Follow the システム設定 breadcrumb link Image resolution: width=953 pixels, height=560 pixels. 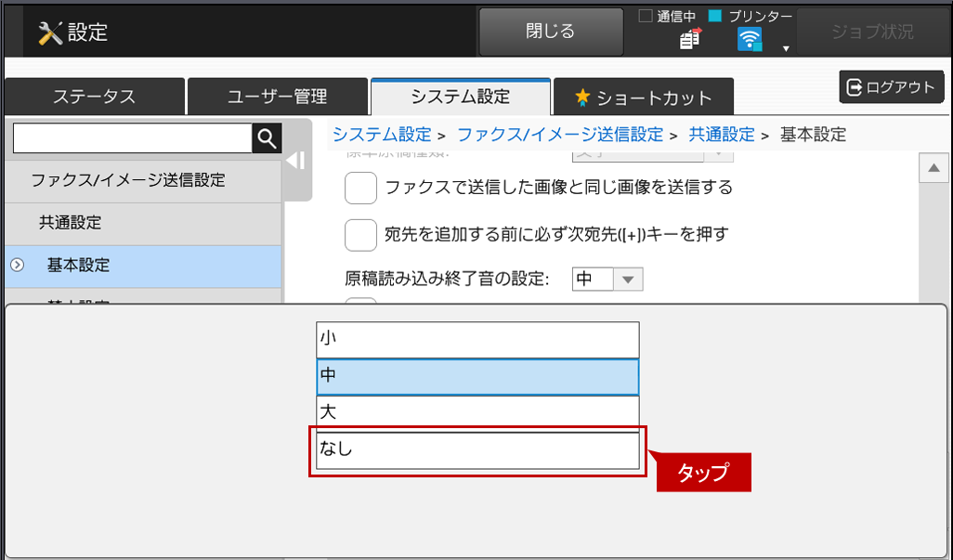coord(382,135)
